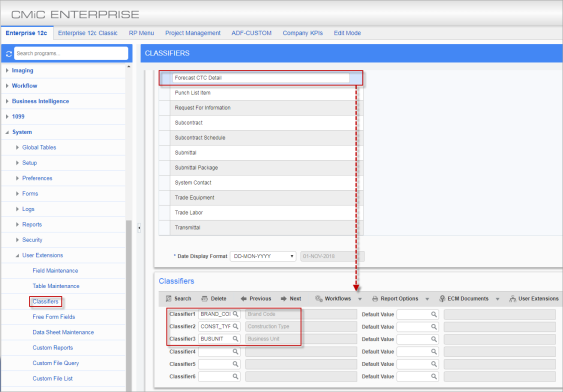
Task: Open the Custom File List link
Action: point(52,379)
